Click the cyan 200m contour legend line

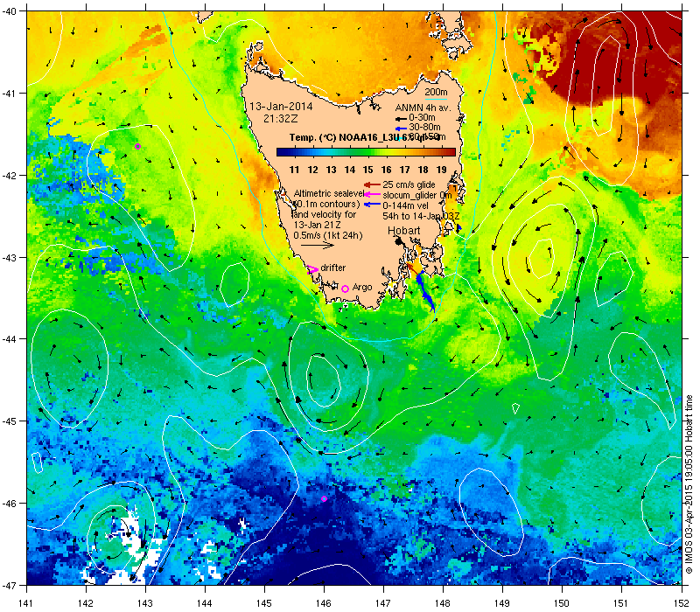click(x=436, y=99)
